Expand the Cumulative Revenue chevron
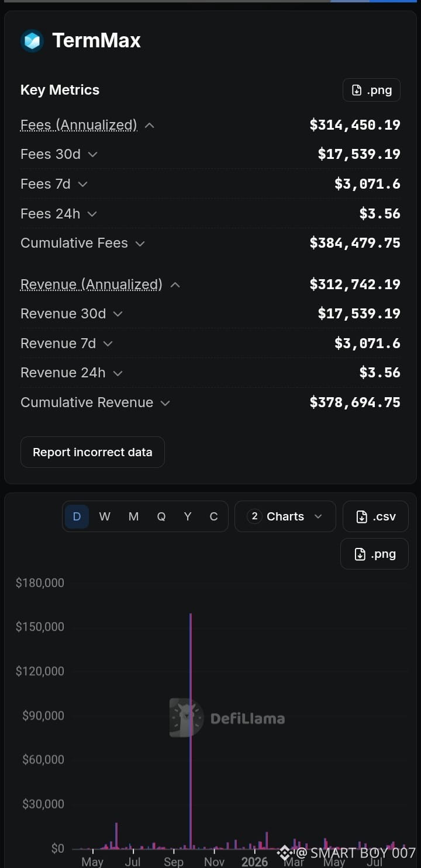The image size is (421, 868). [165, 402]
